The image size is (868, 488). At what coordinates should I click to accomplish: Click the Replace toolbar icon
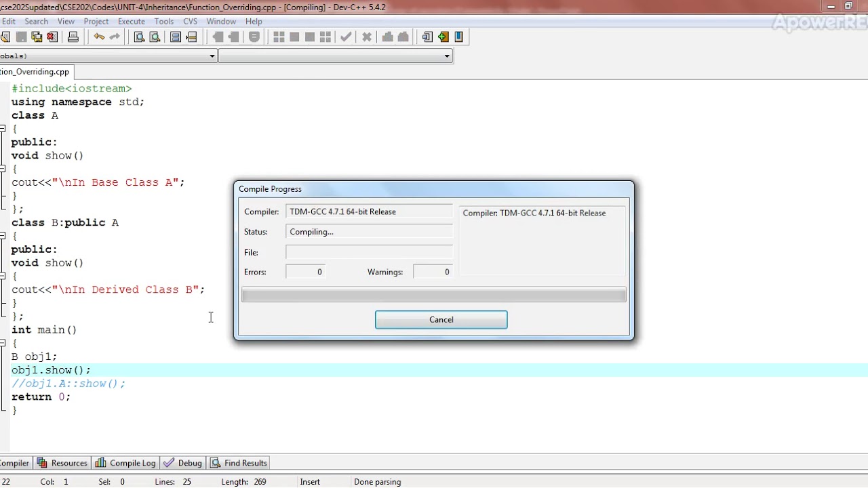point(154,37)
